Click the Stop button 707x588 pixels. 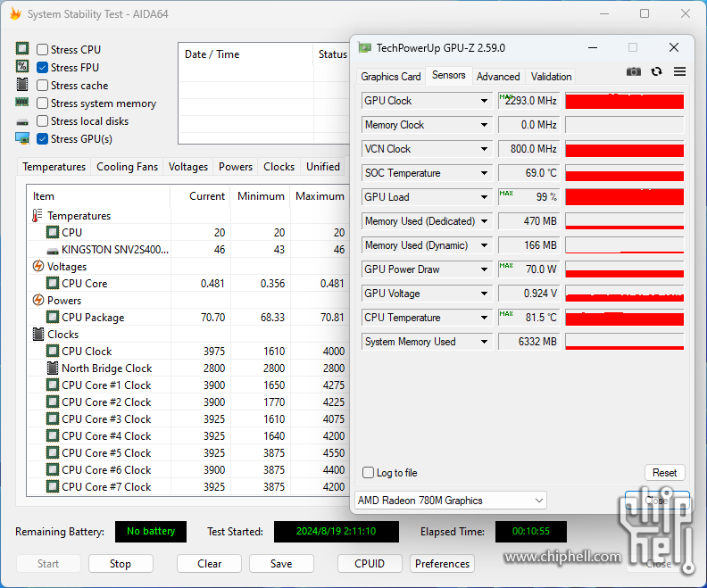tap(121, 564)
